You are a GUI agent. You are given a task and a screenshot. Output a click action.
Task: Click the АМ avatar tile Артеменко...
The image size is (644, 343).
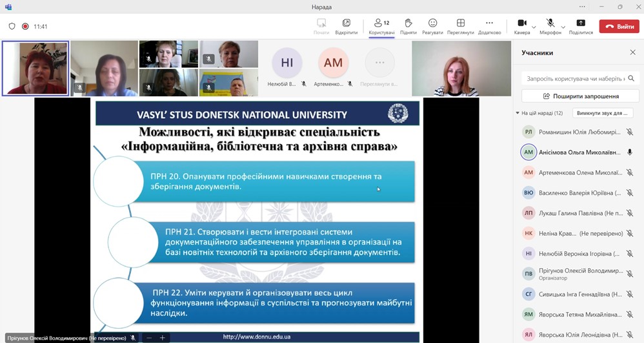click(333, 63)
